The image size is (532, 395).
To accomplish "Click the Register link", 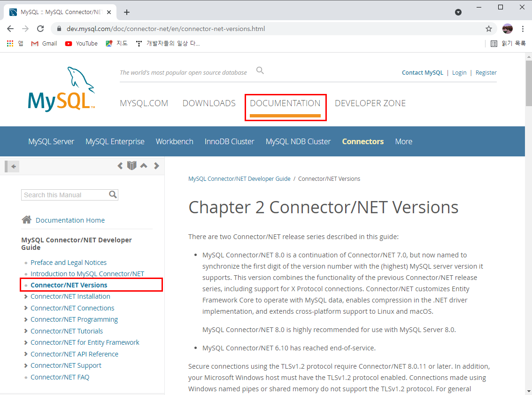I will pos(486,73).
